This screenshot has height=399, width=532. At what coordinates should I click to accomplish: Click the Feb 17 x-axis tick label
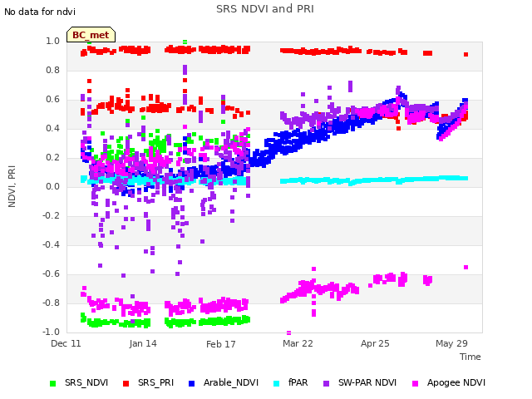[x=221, y=344]
